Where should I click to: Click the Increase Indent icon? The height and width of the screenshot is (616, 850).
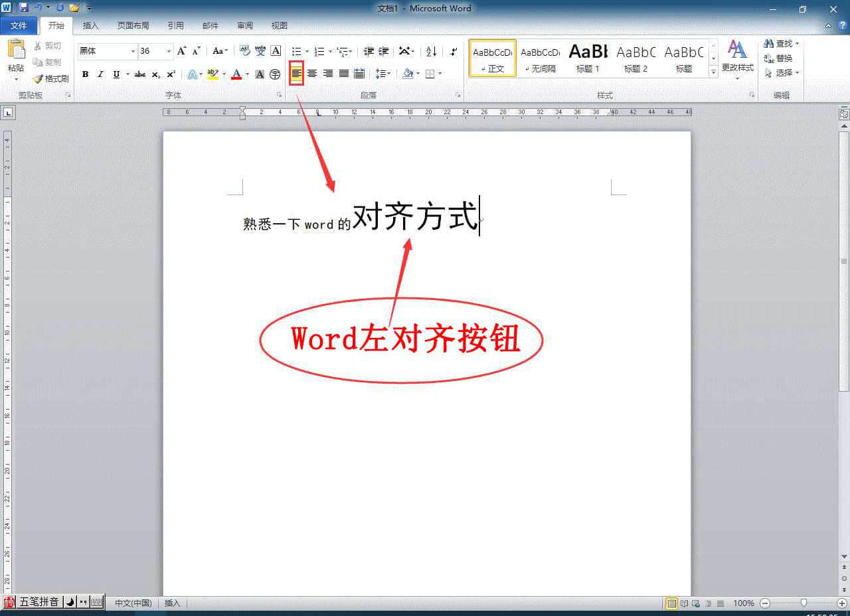(383, 51)
